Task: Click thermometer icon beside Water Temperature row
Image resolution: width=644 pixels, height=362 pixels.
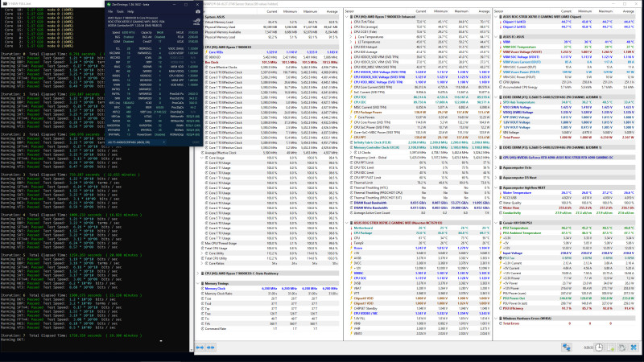Action: [501, 192]
